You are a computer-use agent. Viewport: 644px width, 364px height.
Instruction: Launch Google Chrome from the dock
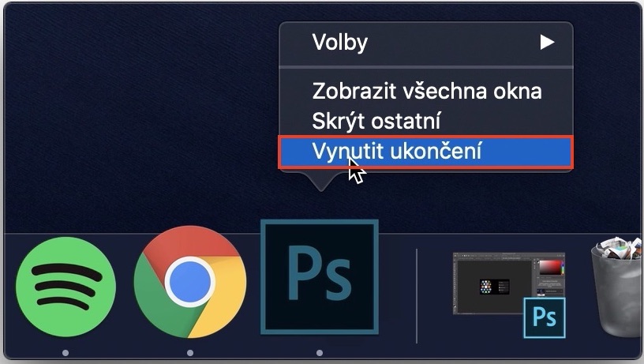pos(189,282)
